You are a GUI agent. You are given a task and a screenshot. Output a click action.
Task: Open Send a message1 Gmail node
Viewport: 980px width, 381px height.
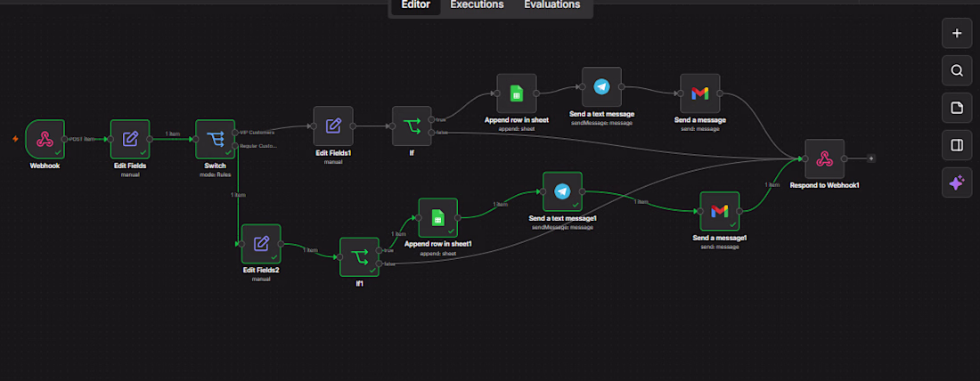(x=719, y=211)
